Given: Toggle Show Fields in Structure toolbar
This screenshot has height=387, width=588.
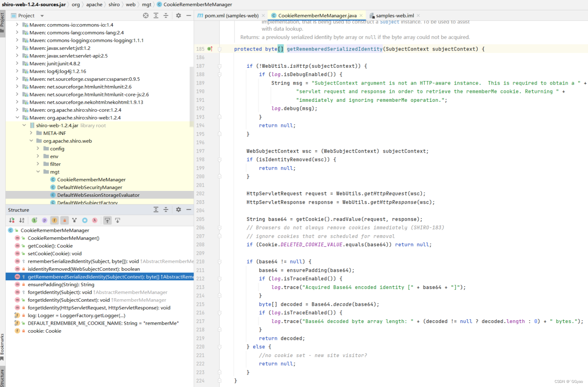Looking at the screenshot, I should pos(54,220).
